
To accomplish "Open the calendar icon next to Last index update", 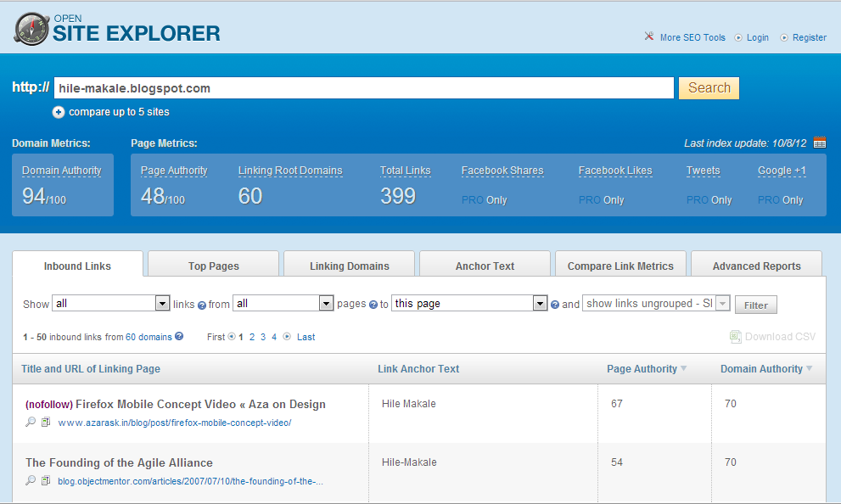I will pyautogui.click(x=820, y=143).
